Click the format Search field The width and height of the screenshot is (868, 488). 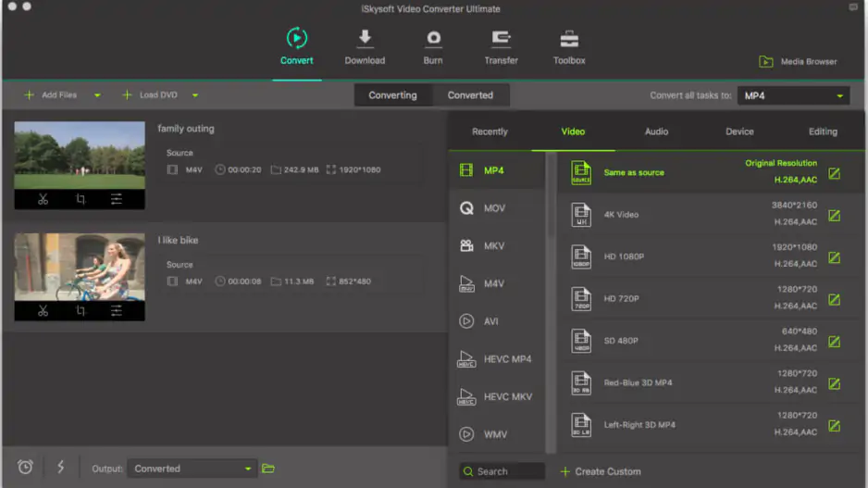(502, 471)
